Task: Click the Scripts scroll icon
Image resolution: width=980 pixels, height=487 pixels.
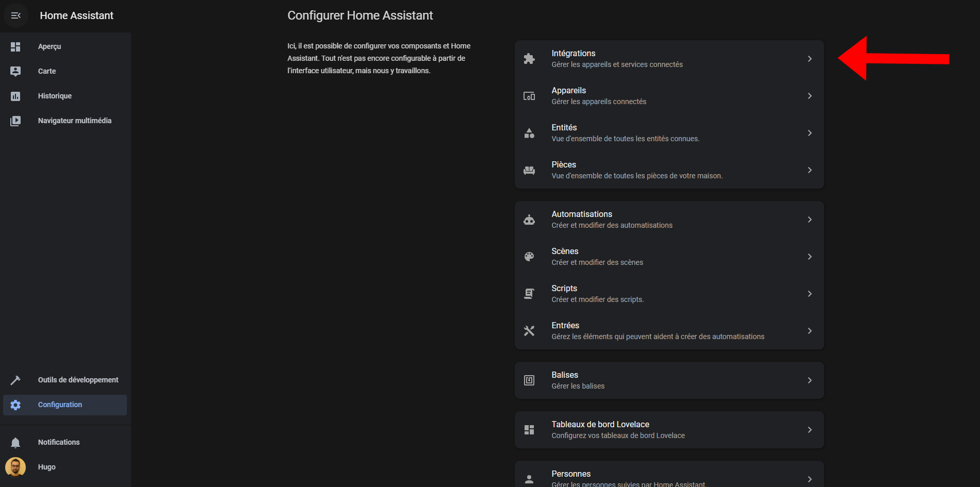Action: tap(529, 294)
